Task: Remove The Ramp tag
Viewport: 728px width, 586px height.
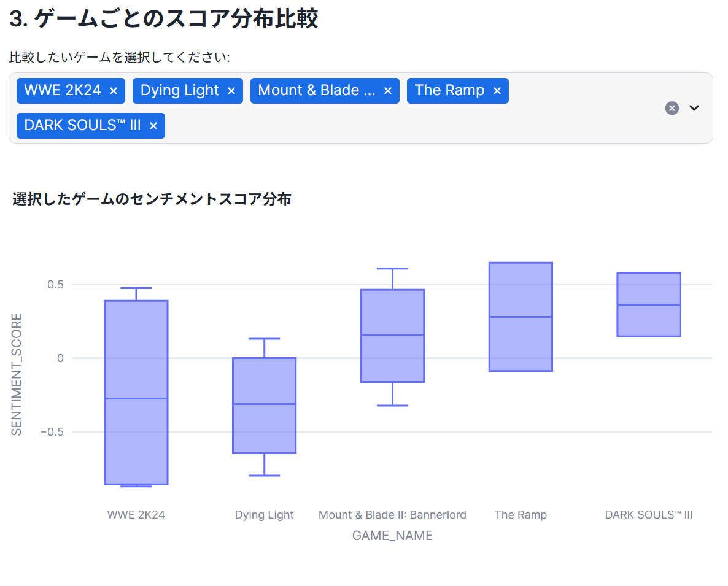Action: (x=497, y=91)
